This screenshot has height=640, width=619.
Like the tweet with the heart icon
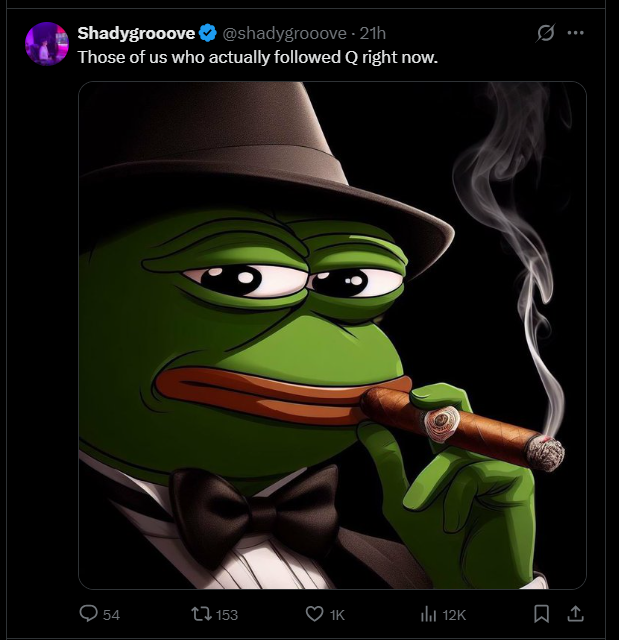(314, 614)
